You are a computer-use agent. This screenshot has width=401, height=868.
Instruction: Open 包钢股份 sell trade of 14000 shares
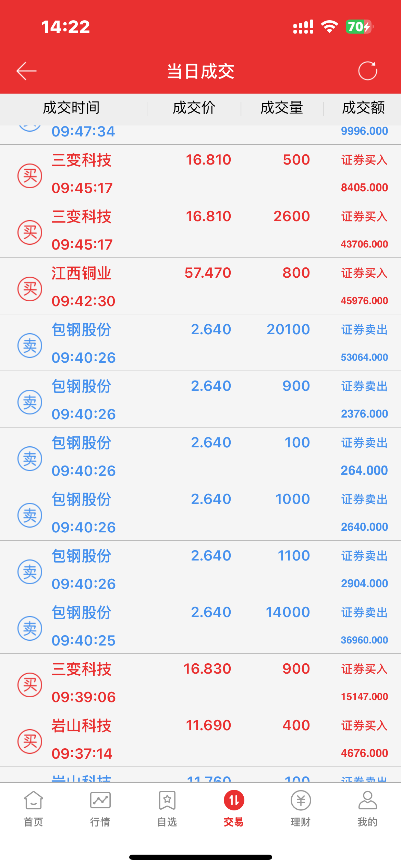tap(200, 626)
